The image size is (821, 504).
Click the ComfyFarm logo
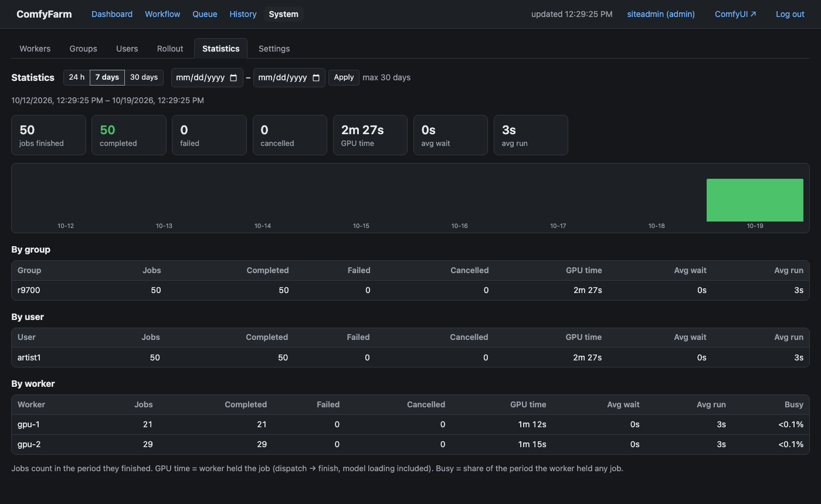[x=44, y=14]
